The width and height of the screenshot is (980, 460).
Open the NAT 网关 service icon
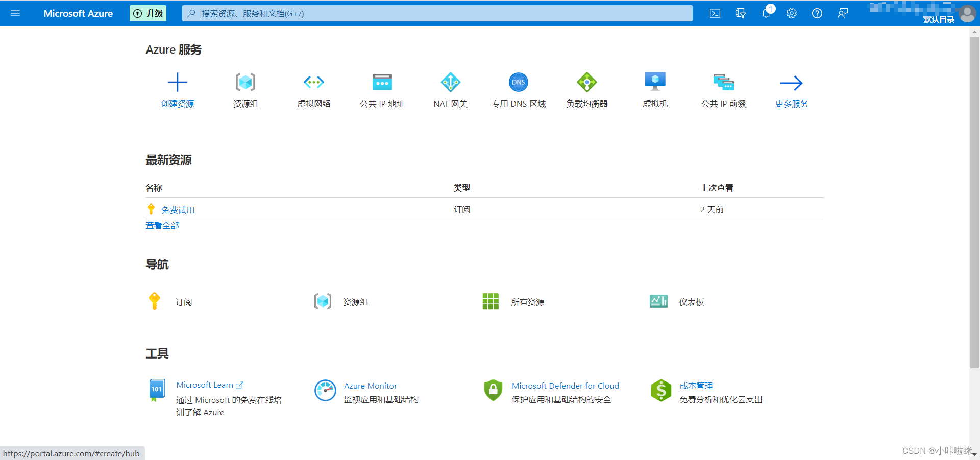[451, 82]
